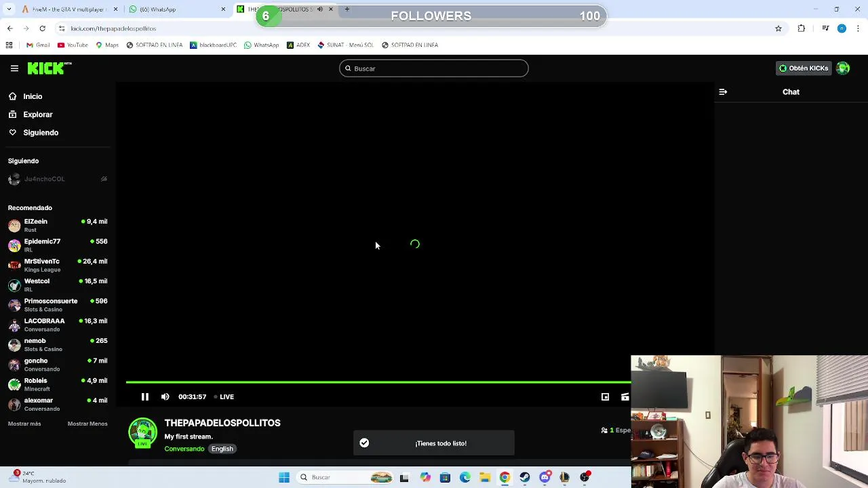Click the taskbar Buscar search box
This screenshot has width=868, height=488.
tap(346, 477)
